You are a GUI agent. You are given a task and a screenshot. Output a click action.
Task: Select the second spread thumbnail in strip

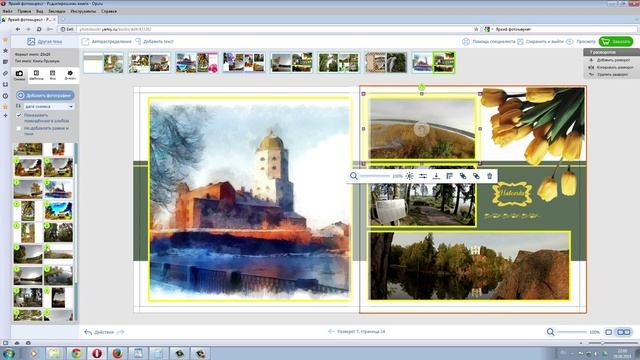pyautogui.click(x=149, y=63)
